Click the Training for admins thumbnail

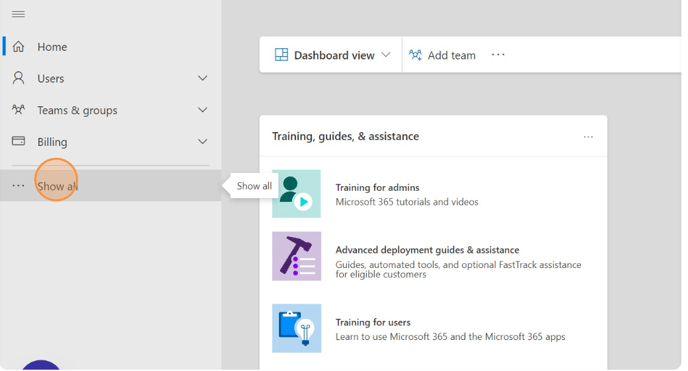click(x=296, y=194)
